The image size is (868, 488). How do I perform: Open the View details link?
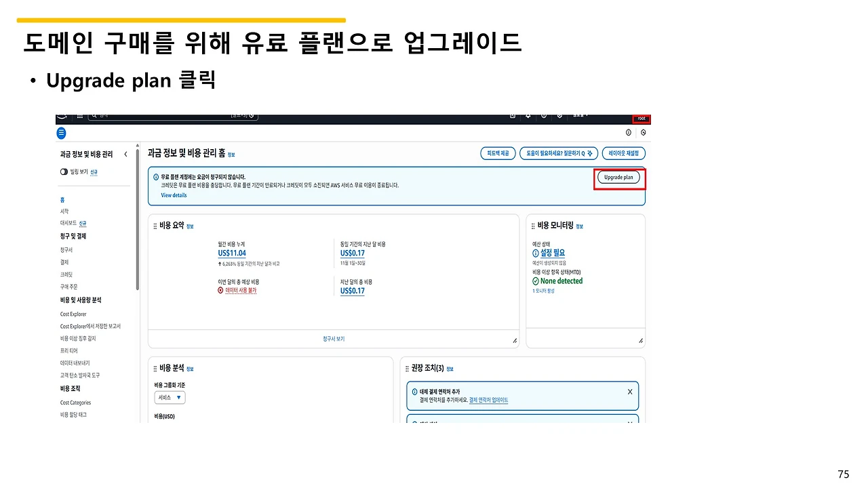click(174, 195)
